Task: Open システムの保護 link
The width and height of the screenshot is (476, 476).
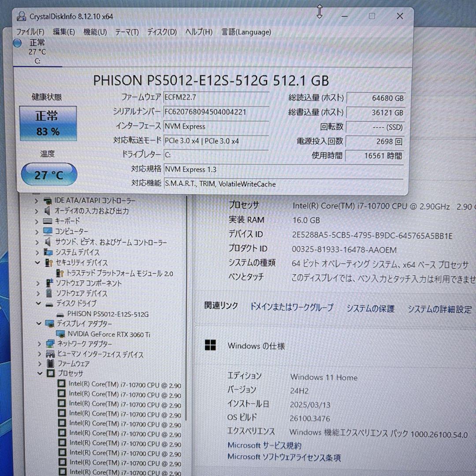Action: pos(370,309)
